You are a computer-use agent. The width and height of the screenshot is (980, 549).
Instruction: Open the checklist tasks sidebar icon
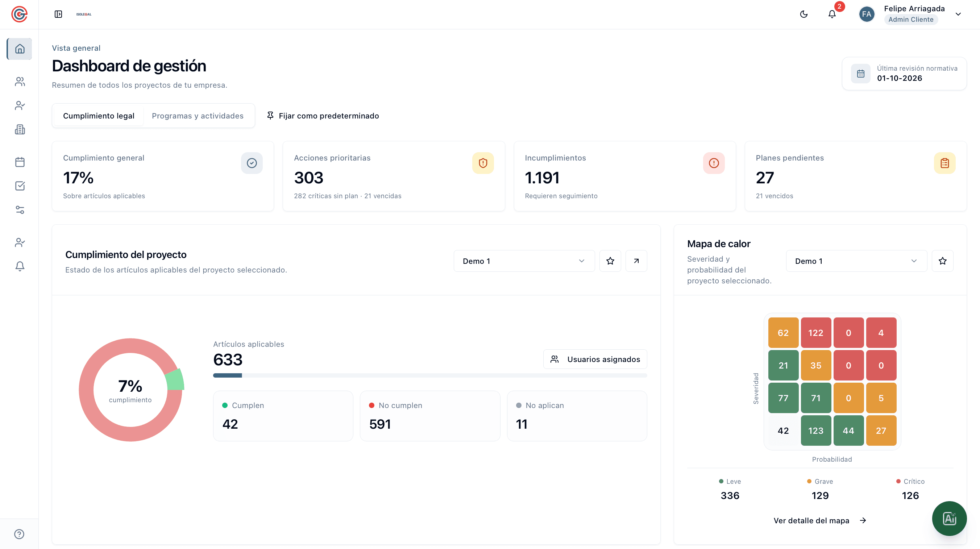tap(20, 186)
